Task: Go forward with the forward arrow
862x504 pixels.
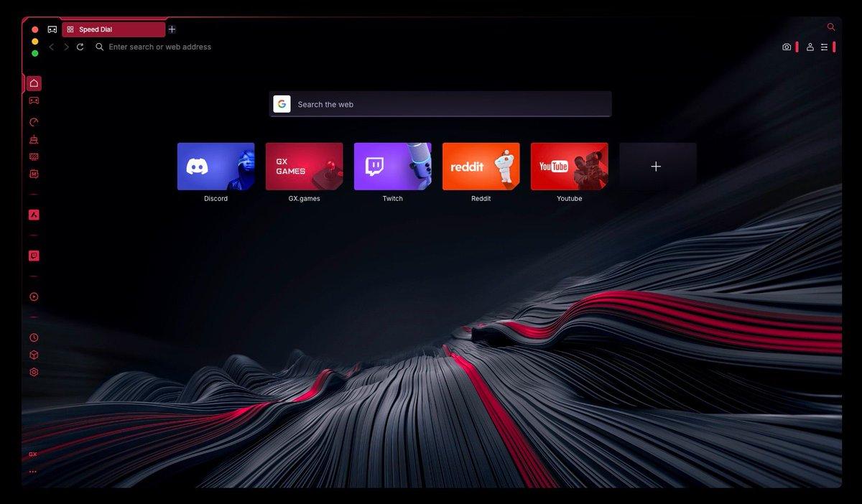Action: click(x=66, y=47)
